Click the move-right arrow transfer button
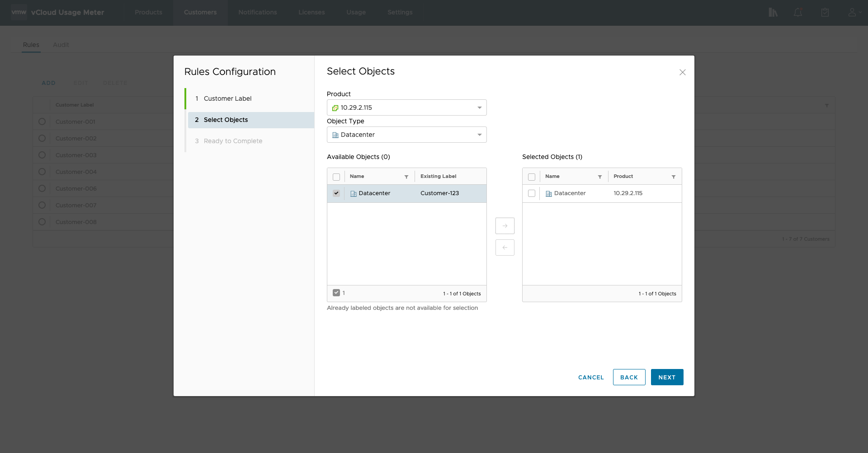Screen dimensions: 868x453 click(505, 226)
